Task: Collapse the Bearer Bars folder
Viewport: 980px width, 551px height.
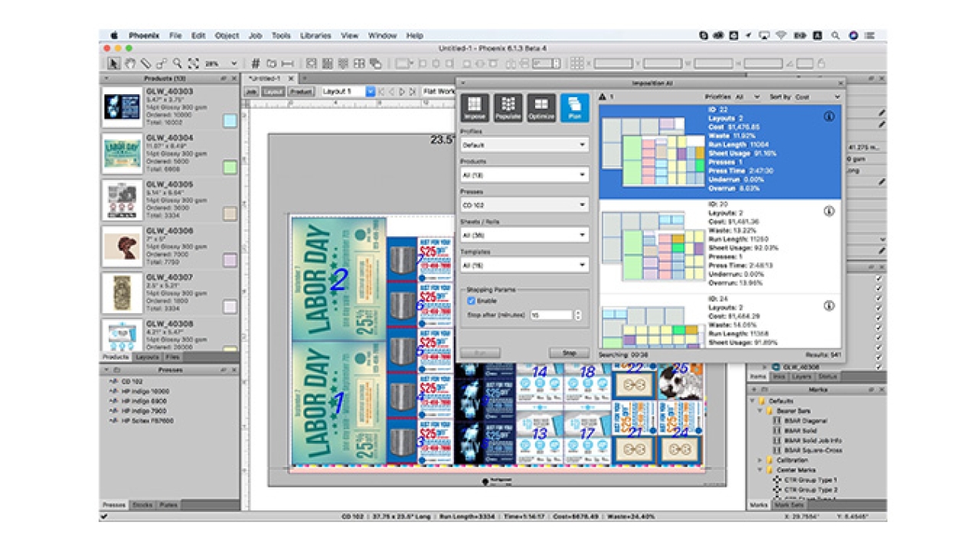Action: click(761, 411)
